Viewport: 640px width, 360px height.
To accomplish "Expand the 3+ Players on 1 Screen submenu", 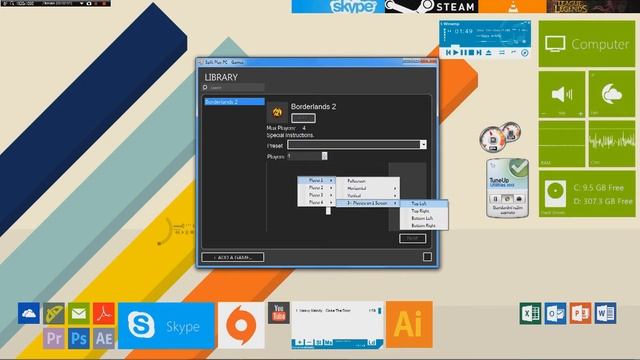I will 368,203.
